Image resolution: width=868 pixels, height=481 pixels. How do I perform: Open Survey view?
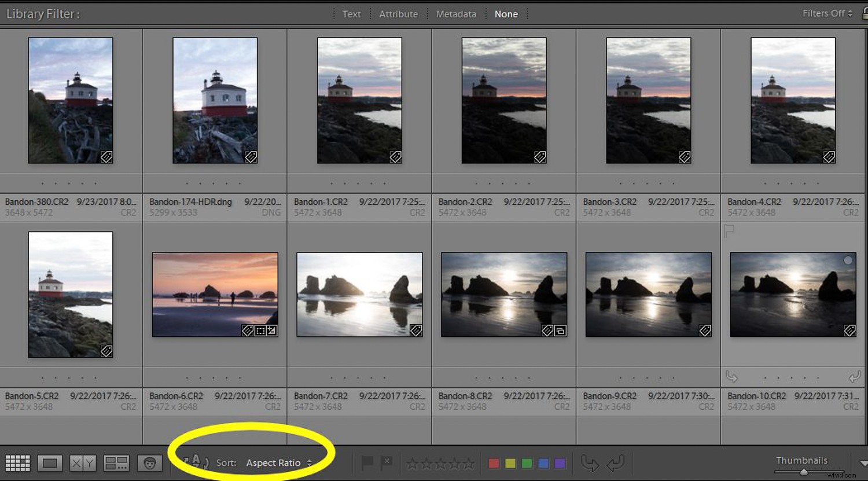(116, 462)
